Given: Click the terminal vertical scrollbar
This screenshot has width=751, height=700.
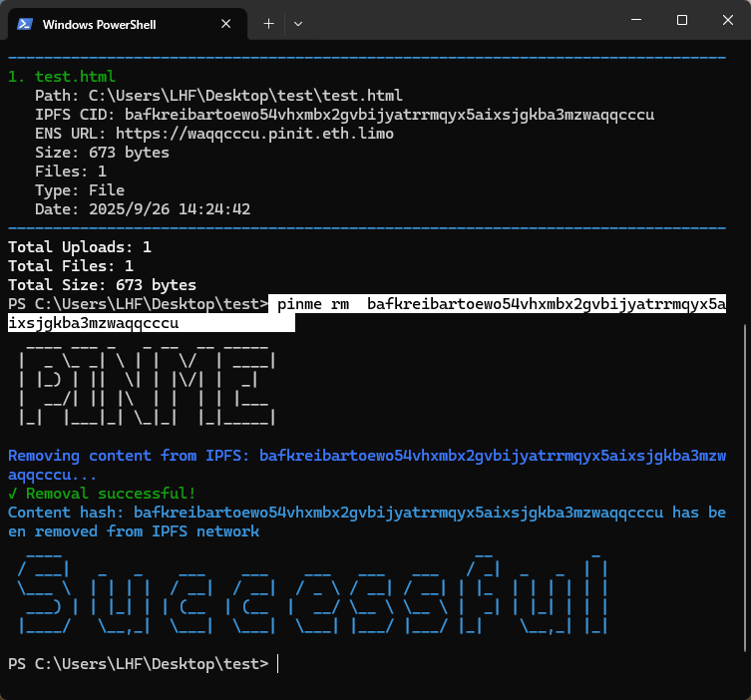Looking at the screenshot, I should (745, 488).
